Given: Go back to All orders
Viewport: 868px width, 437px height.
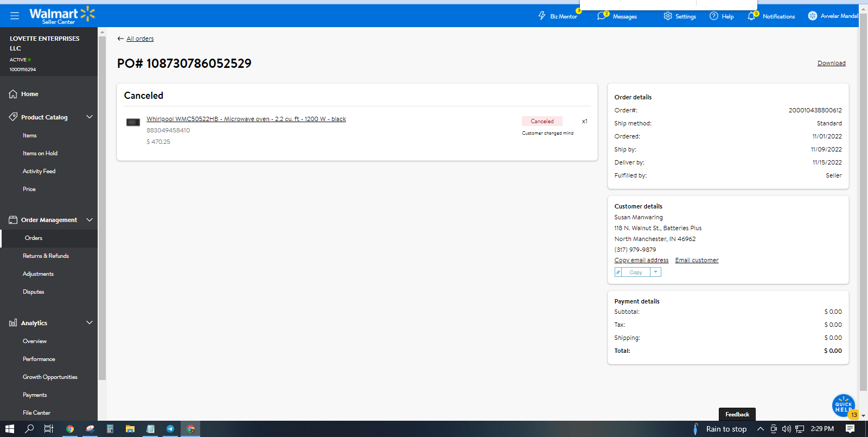Looking at the screenshot, I should [x=140, y=39].
